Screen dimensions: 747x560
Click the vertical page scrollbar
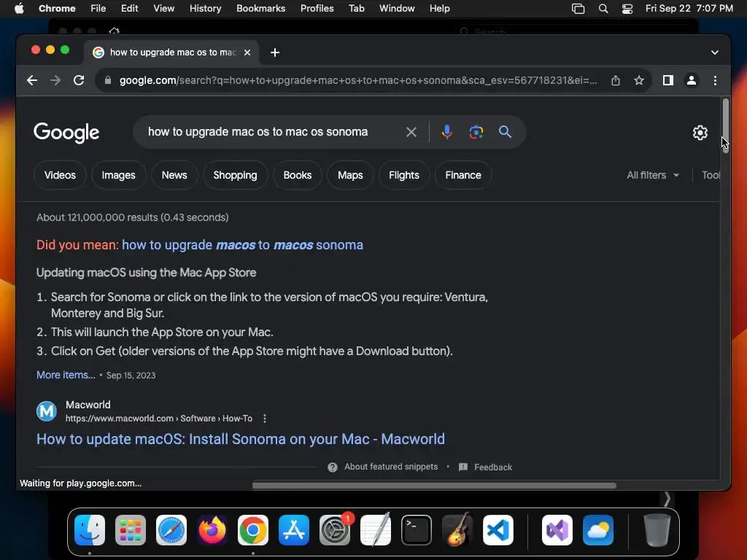point(725,125)
